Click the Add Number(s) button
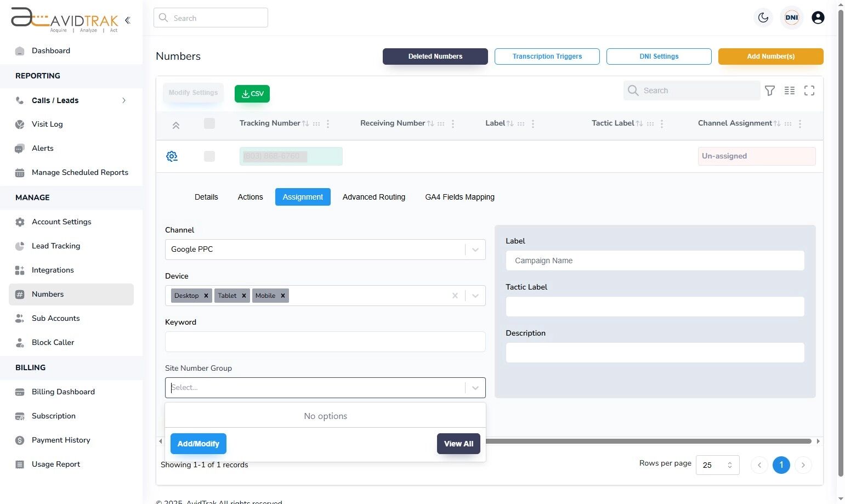Viewport: 845px width, 504px height. click(x=771, y=56)
